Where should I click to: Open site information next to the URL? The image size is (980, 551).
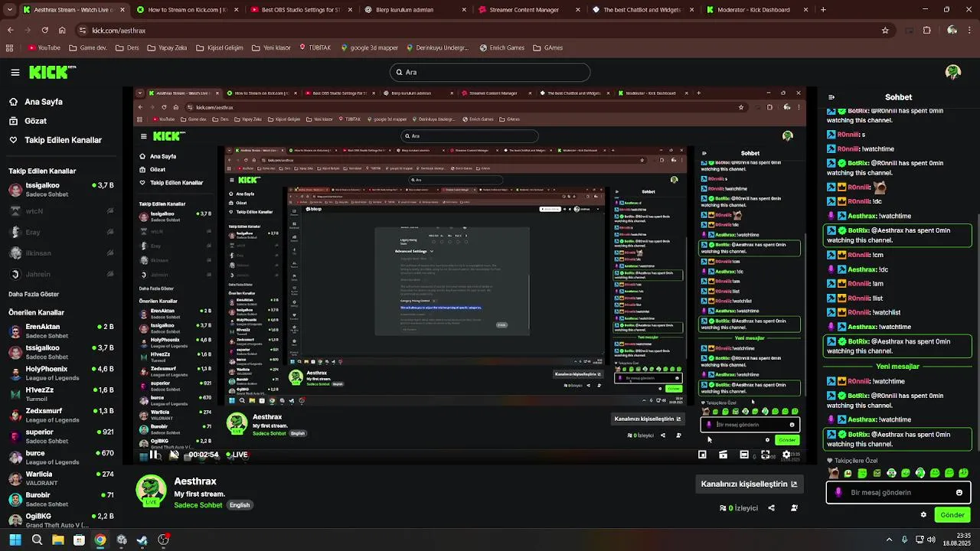coord(82,31)
